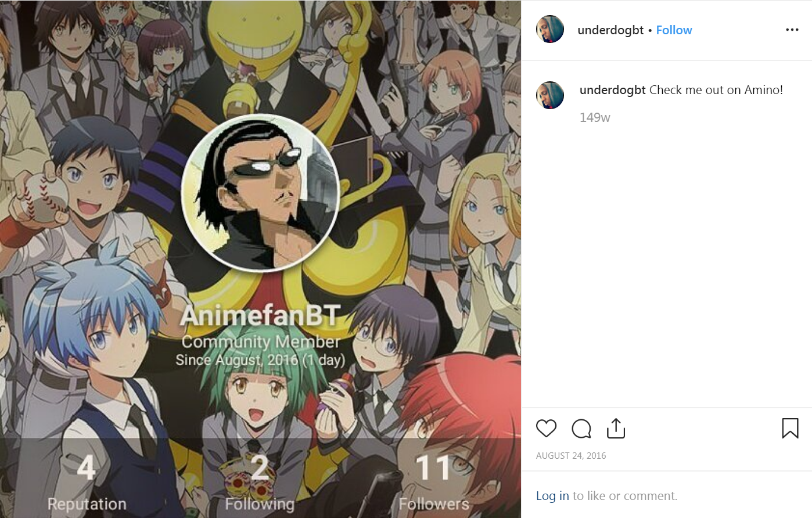
Task: Click the caption author avatar
Action: point(549,95)
